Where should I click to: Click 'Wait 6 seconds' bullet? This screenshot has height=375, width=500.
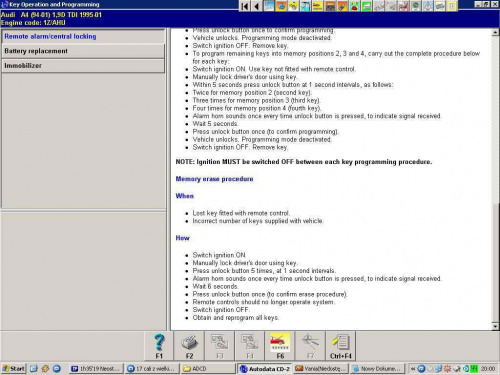click(215, 286)
